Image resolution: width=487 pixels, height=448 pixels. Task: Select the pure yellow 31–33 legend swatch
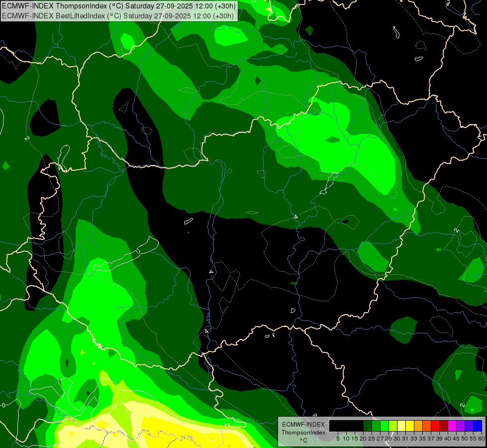click(x=410, y=426)
